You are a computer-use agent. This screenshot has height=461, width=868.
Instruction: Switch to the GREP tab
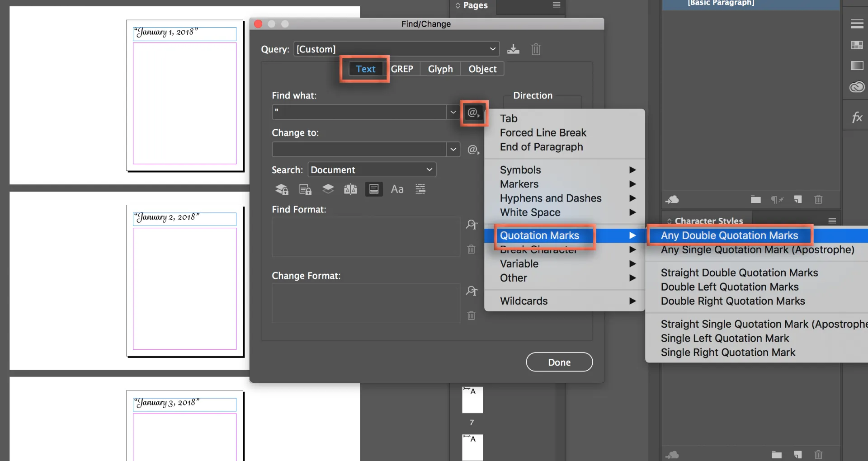pyautogui.click(x=403, y=69)
